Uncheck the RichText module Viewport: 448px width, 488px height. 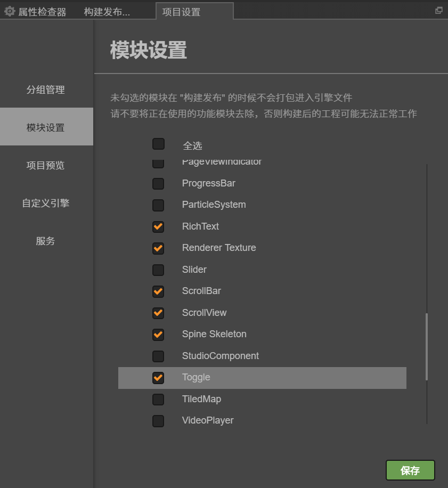(x=158, y=226)
